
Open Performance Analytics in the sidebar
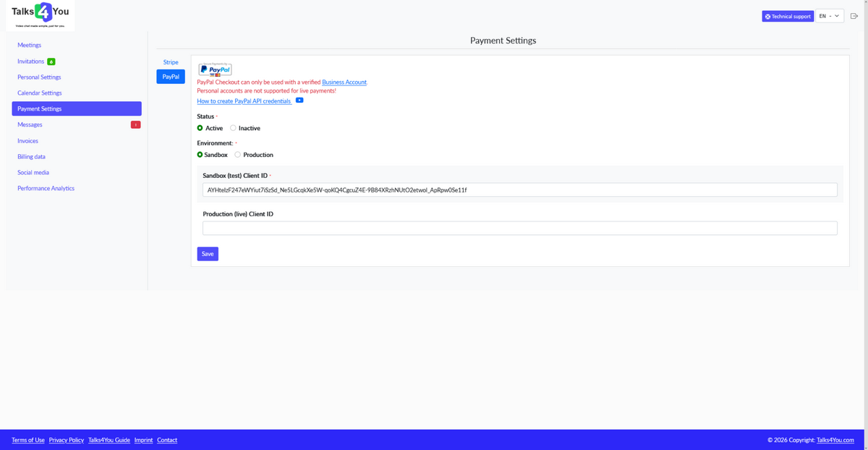46,188
